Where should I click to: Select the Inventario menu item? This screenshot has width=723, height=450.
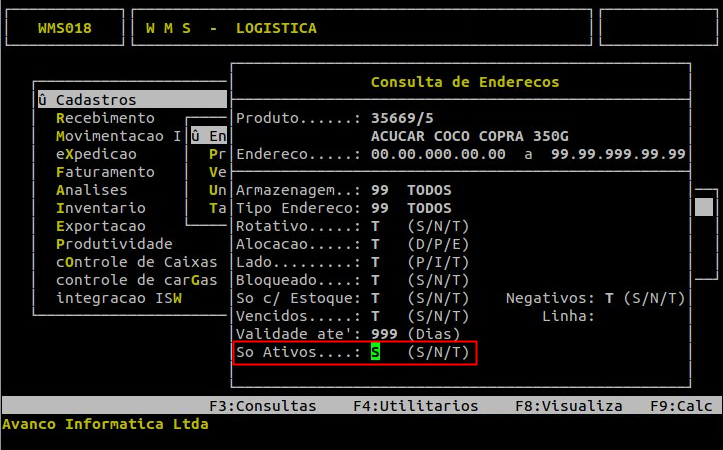point(100,208)
